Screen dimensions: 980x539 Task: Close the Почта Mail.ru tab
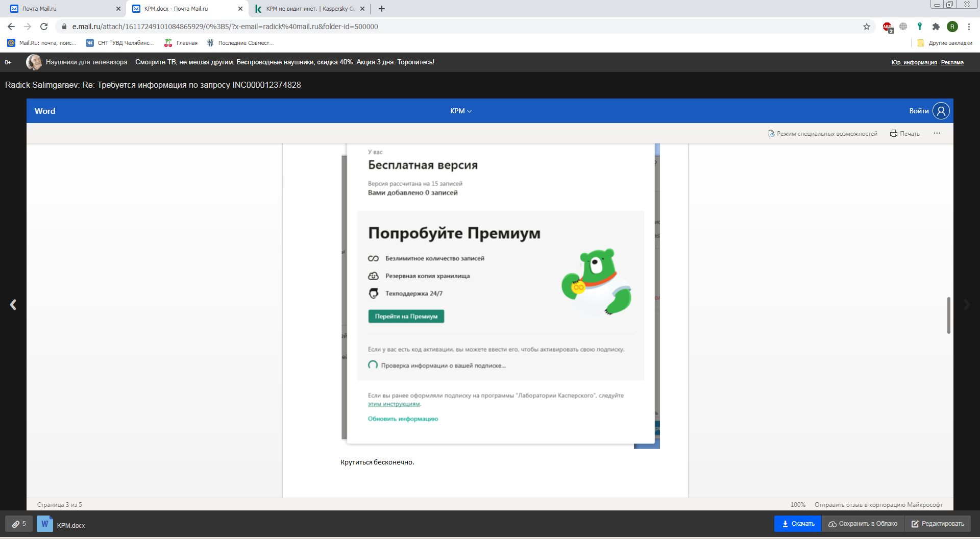click(118, 9)
